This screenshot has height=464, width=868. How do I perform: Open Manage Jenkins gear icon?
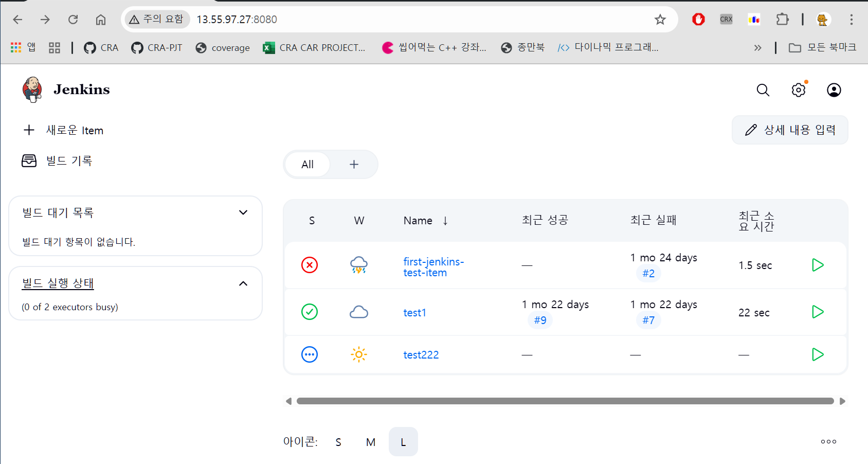(x=798, y=90)
